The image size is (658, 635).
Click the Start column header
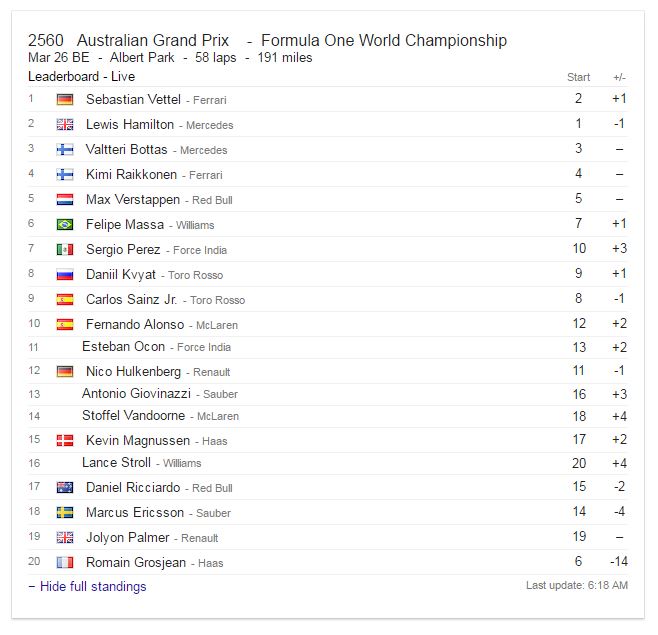coord(578,77)
